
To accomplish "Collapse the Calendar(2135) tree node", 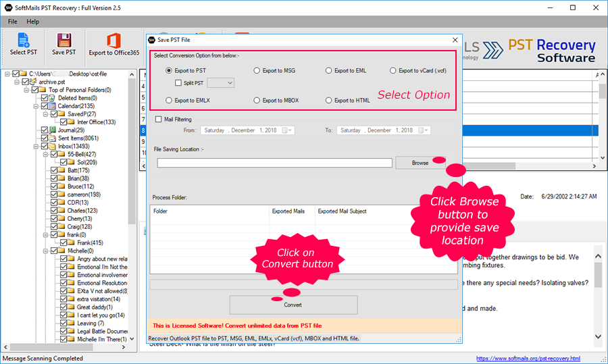I will [36, 106].
